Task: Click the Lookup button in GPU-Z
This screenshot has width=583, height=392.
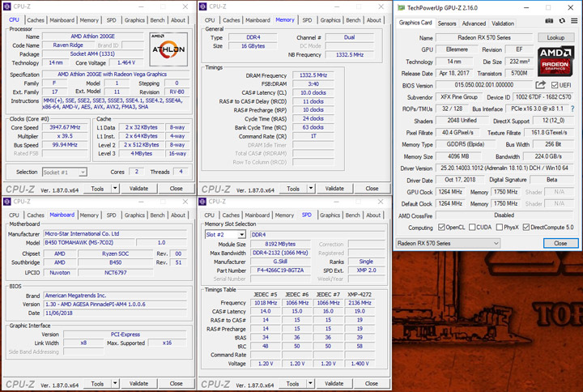Action: click(x=555, y=37)
